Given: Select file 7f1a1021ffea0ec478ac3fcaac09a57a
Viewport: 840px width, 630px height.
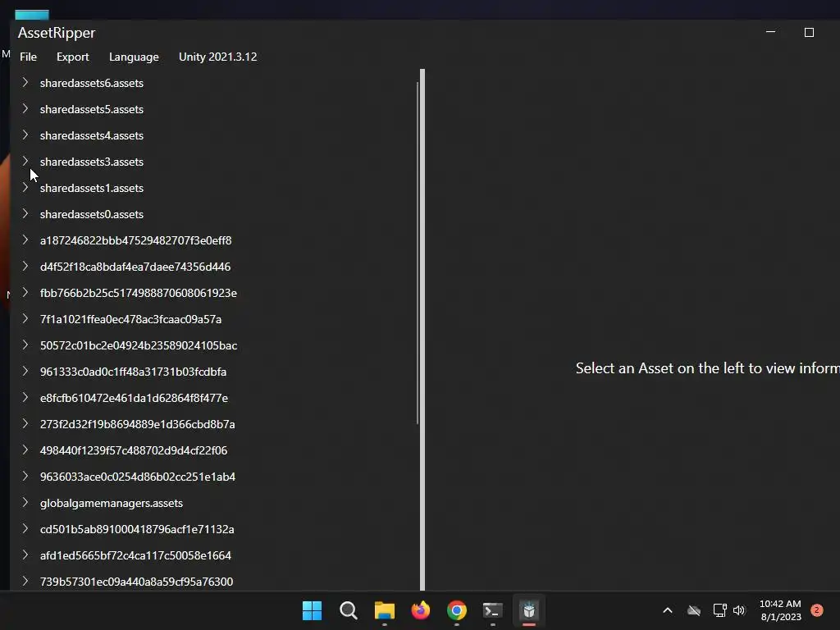Looking at the screenshot, I should (130, 319).
